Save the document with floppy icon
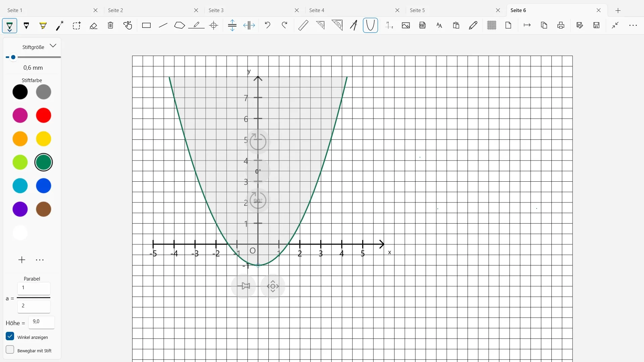 tap(596, 25)
